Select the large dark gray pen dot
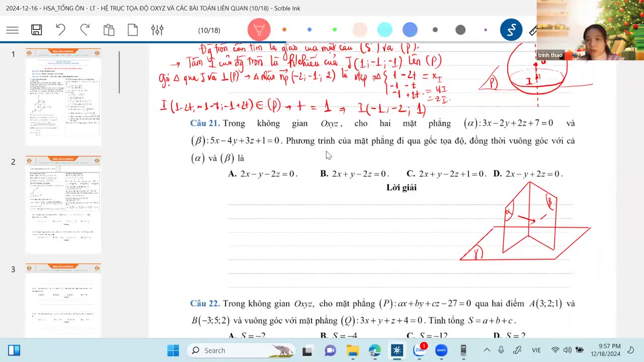This screenshot has width=644, height=362. (x=460, y=30)
